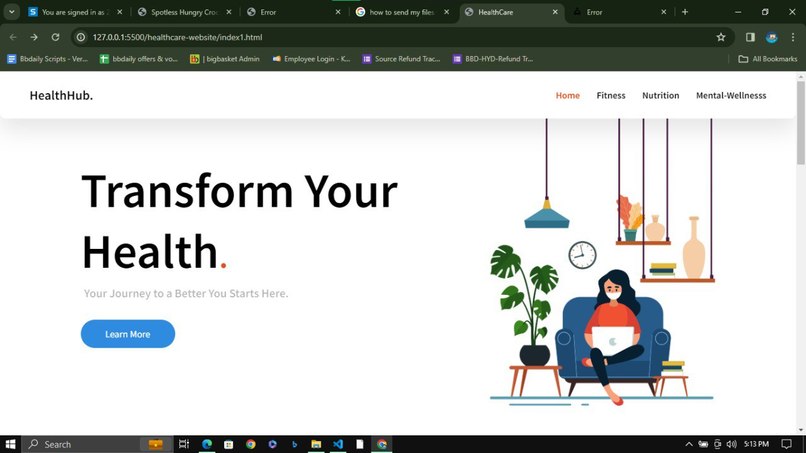Switch to 'how to send my files' tab

(402, 12)
